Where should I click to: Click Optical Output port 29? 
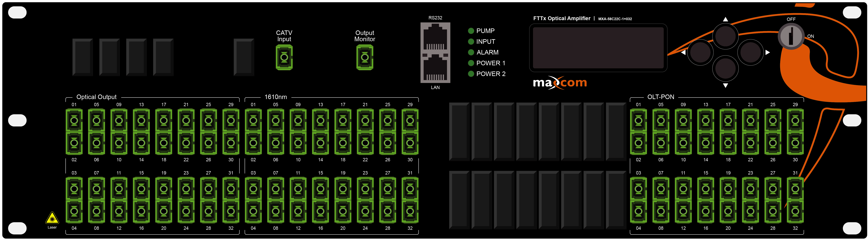tap(231, 120)
